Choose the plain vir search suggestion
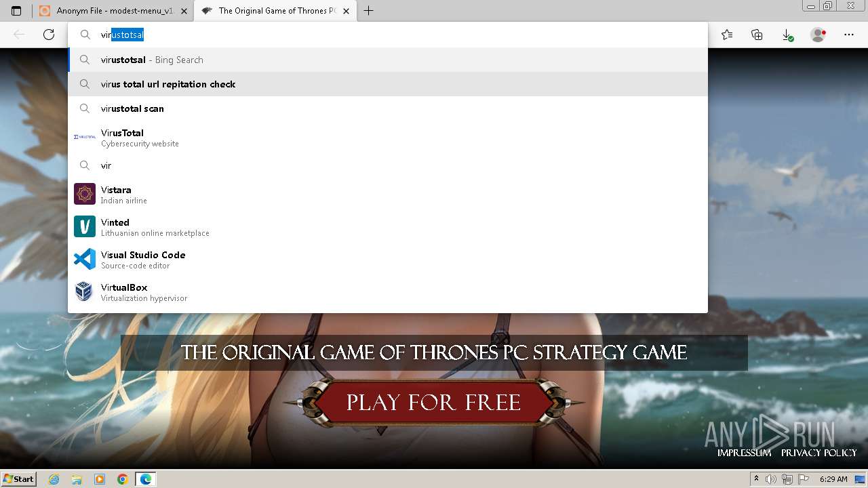The image size is (868, 488). pos(388,165)
